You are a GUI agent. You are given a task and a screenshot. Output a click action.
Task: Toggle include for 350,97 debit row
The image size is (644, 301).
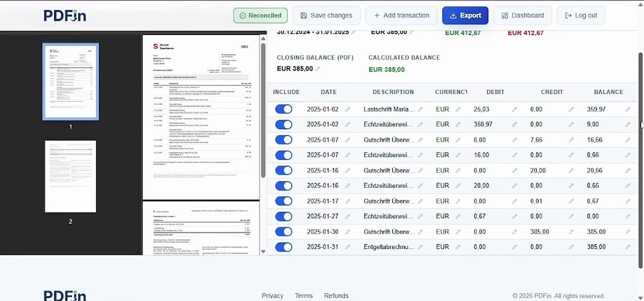284,124
